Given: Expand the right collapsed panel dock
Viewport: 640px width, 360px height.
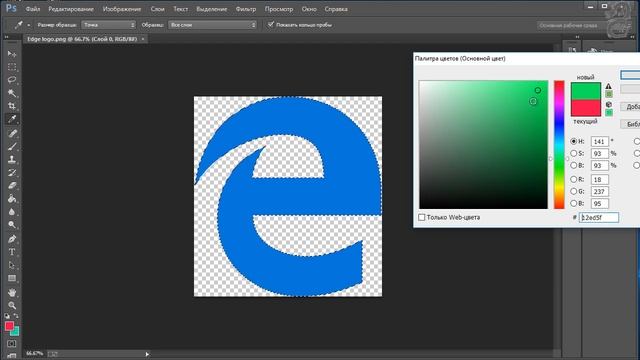Looking at the screenshot, I should click(x=577, y=37).
